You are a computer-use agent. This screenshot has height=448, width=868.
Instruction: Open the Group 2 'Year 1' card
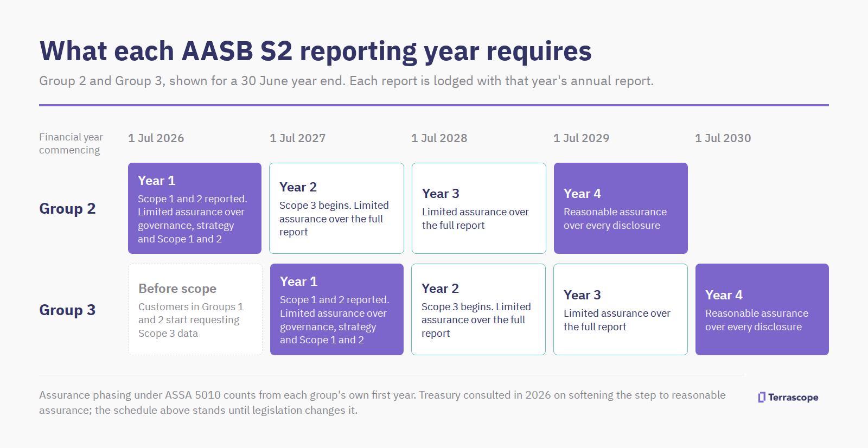pyautogui.click(x=195, y=208)
